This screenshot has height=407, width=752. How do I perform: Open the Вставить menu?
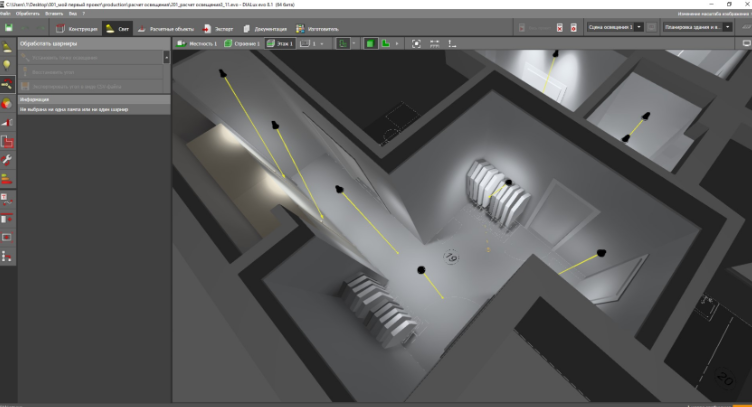54,13
